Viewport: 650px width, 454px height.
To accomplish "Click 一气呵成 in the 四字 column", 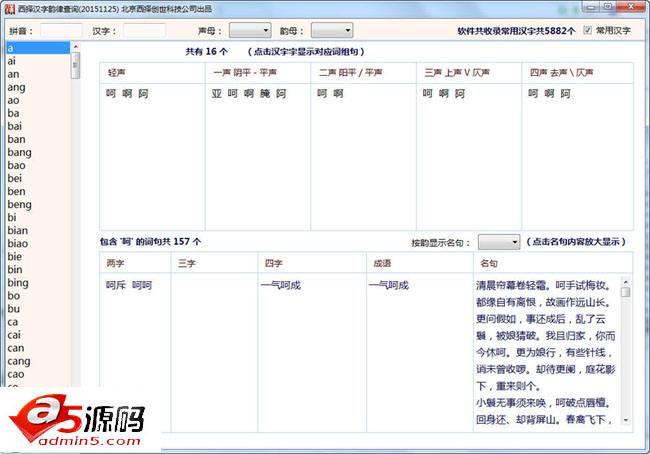I will click(281, 285).
